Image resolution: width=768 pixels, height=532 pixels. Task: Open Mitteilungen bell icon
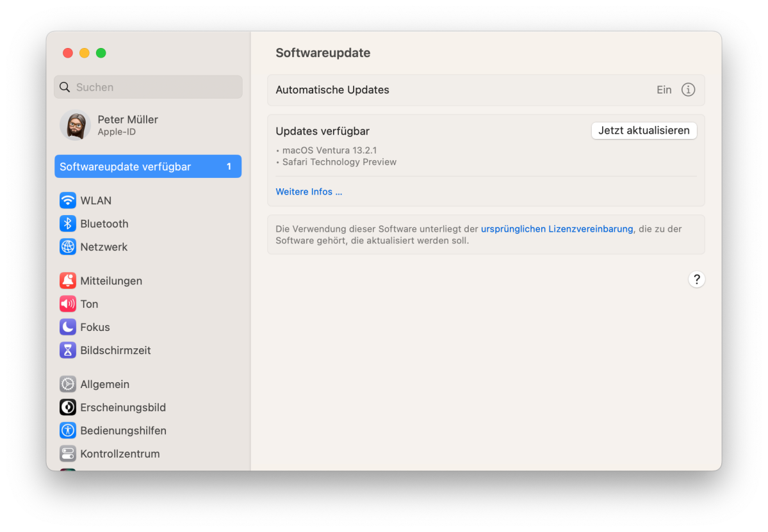[x=68, y=280]
